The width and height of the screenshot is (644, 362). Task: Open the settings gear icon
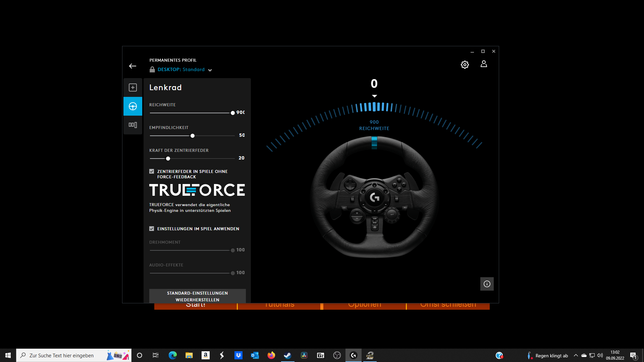click(465, 65)
